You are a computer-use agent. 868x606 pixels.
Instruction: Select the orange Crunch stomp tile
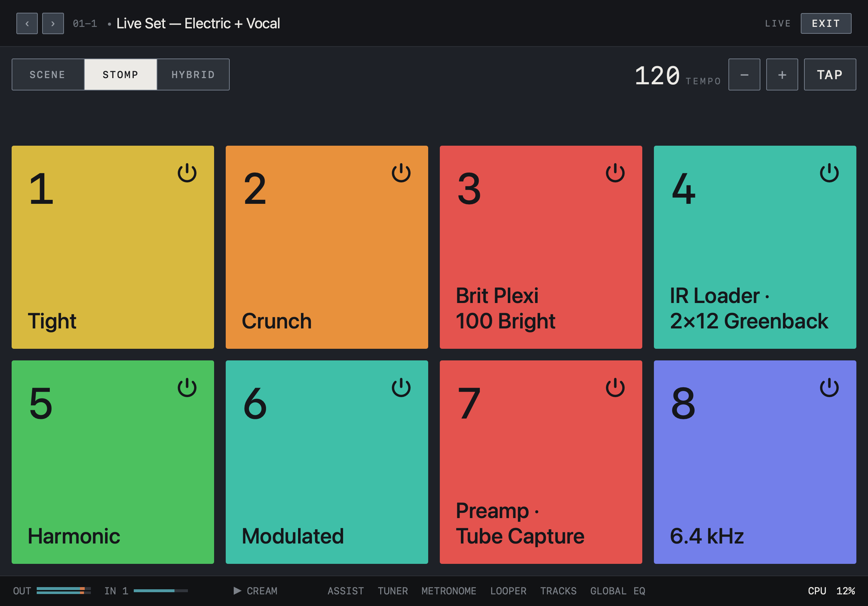click(x=327, y=247)
